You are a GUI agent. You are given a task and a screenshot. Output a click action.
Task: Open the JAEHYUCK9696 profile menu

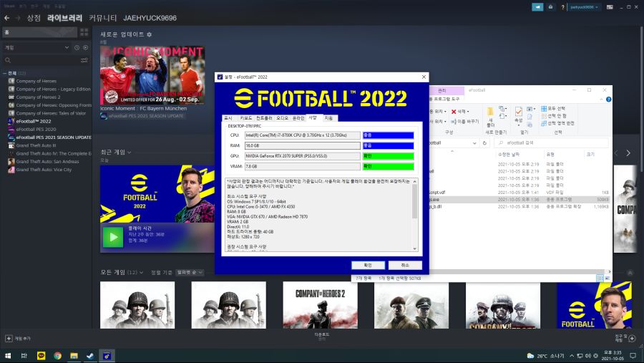pyautogui.click(x=150, y=18)
